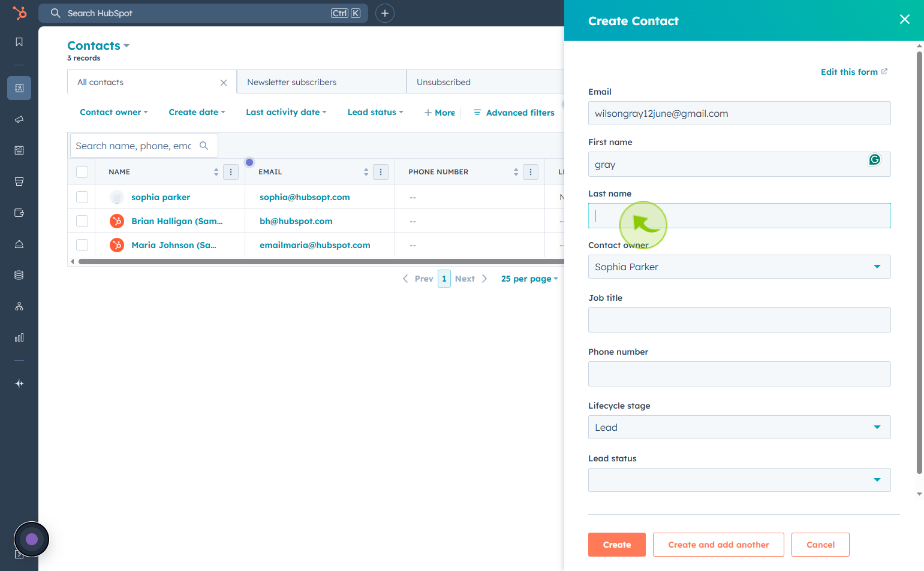Switch to Newsletter subscribers tab
Screen dimensions: 924x571
click(x=321, y=82)
